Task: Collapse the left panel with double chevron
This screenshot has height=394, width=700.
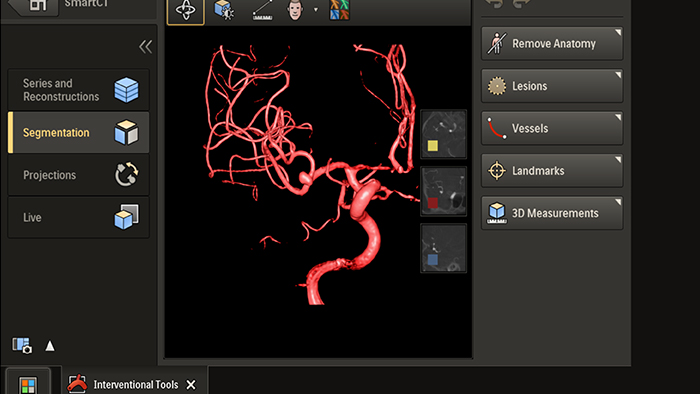Action: click(145, 46)
